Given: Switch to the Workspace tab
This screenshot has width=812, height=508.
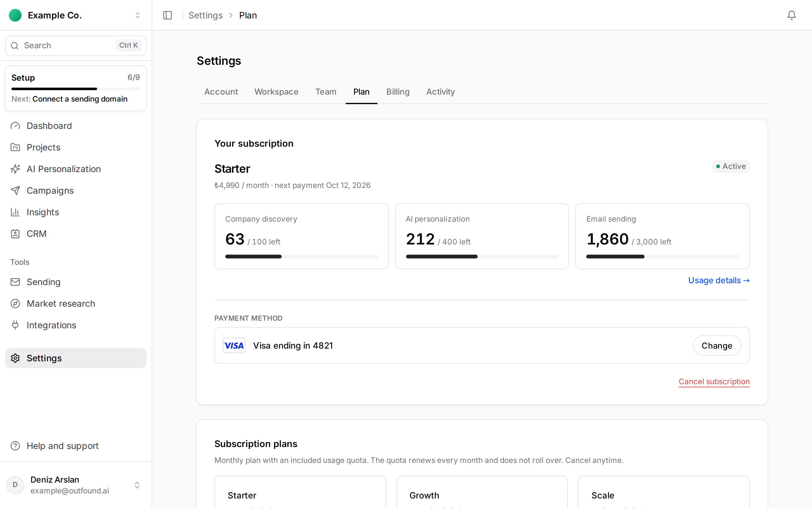Looking at the screenshot, I should coord(276,92).
